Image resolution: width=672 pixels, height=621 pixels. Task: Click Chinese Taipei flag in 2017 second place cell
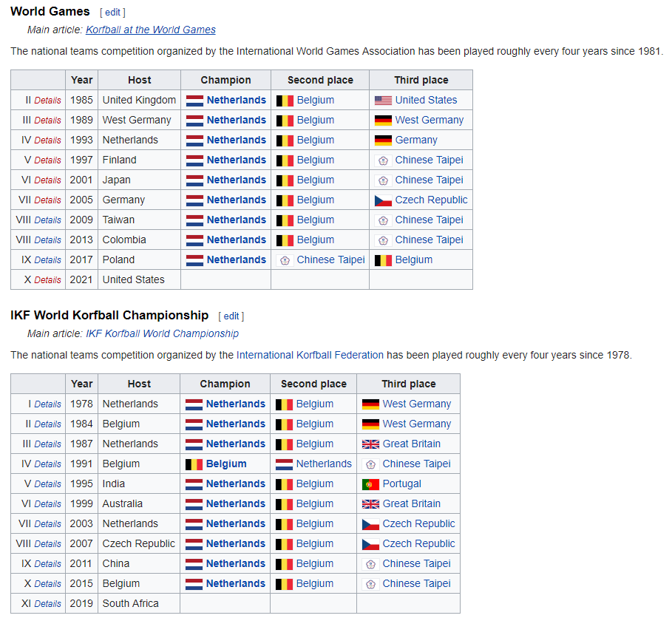pyautogui.click(x=285, y=260)
